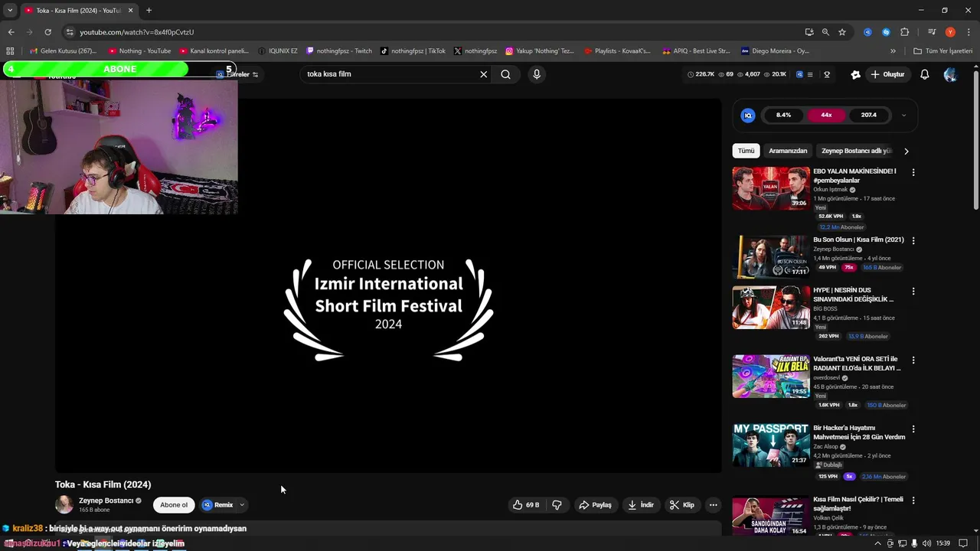The width and height of the screenshot is (980, 551).
Task: Click the Remix button
Action: pyautogui.click(x=217, y=505)
